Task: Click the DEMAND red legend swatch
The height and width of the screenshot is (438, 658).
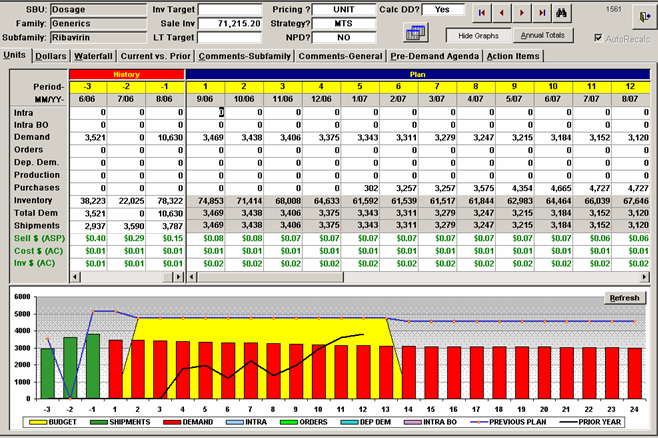Action: [x=172, y=422]
